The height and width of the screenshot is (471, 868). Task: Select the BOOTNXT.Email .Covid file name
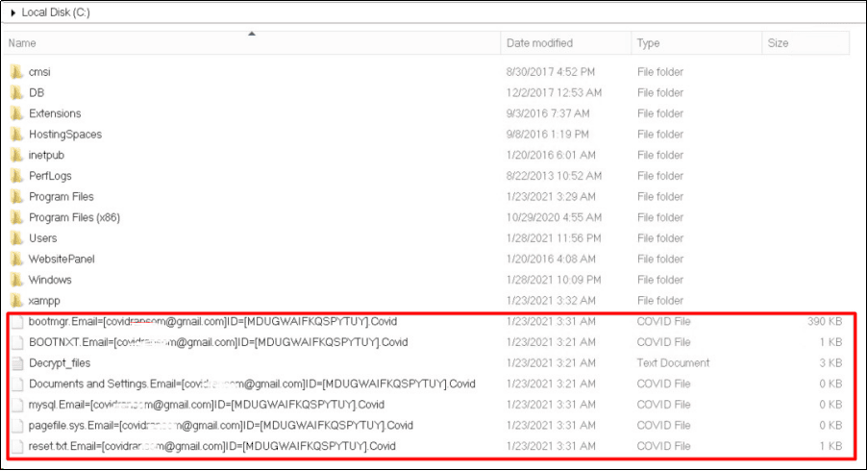pyautogui.click(x=218, y=342)
